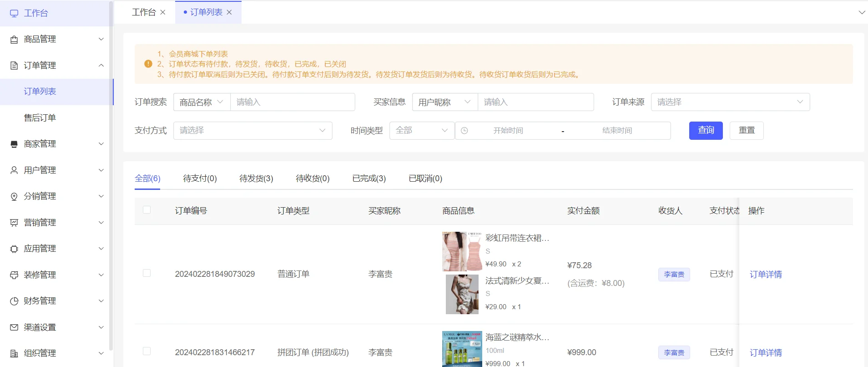Image resolution: width=868 pixels, height=367 pixels.
Task: Check the box for order 202402281831466217
Action: [x=146, y=351]
